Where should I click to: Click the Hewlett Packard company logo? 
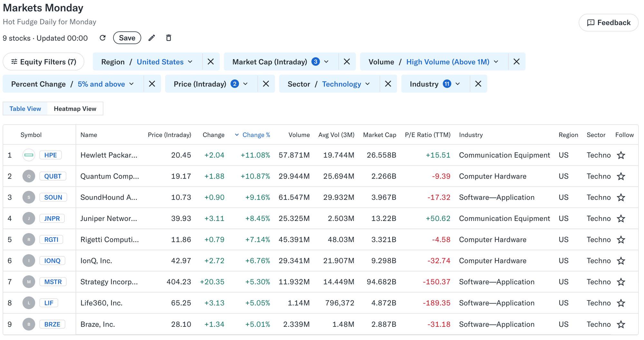(x=28, y=155)
